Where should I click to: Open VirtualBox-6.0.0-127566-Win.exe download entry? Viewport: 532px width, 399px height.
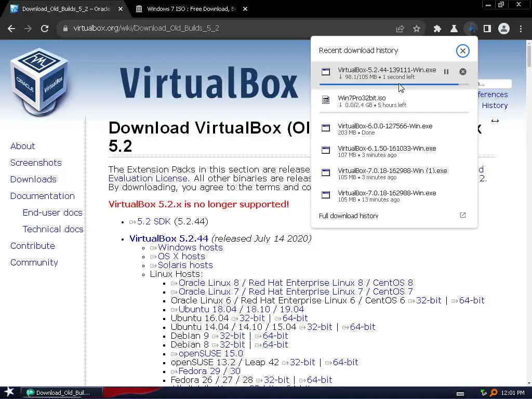tap(394, 129)
